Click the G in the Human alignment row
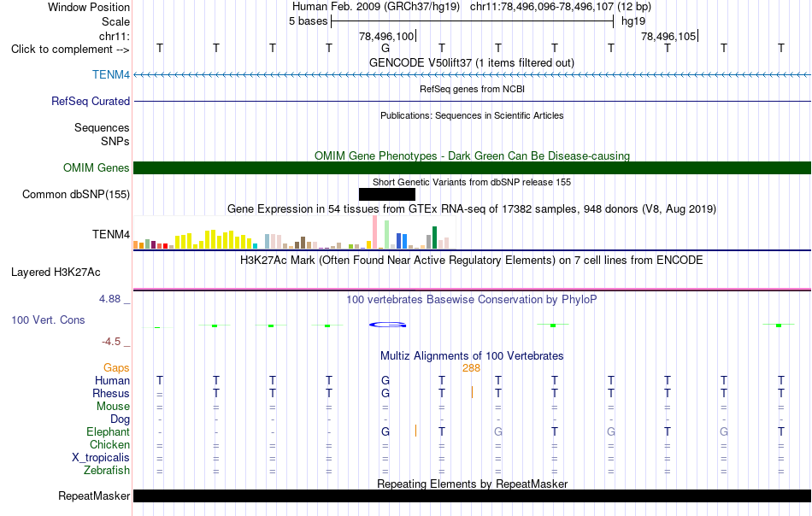The width and height of the screenshot is (812, 516). click(x=385, y=380)
